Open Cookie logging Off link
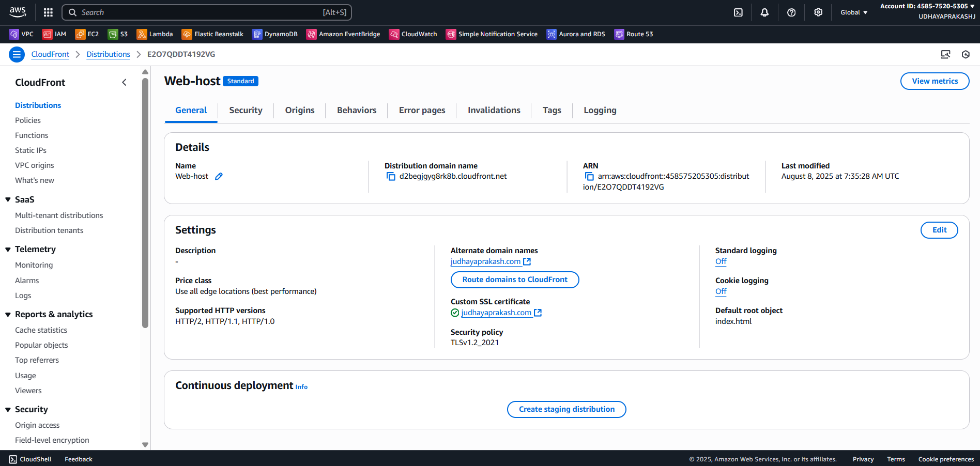 (x=721, y=291)
